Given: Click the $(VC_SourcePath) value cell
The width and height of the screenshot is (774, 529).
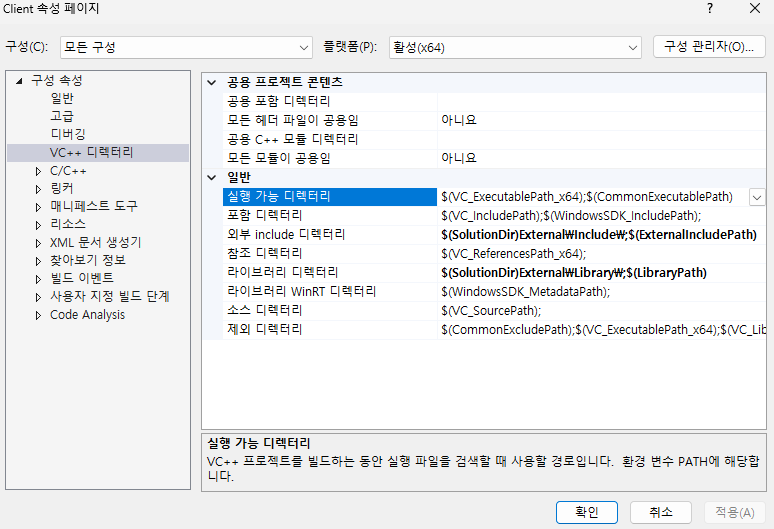Looking at the screenshot, I should click(601, 310).
